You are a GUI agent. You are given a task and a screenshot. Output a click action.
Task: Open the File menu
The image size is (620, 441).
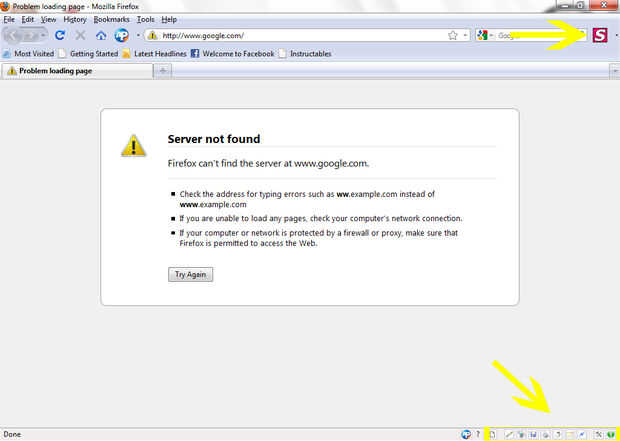pos(9,19)
